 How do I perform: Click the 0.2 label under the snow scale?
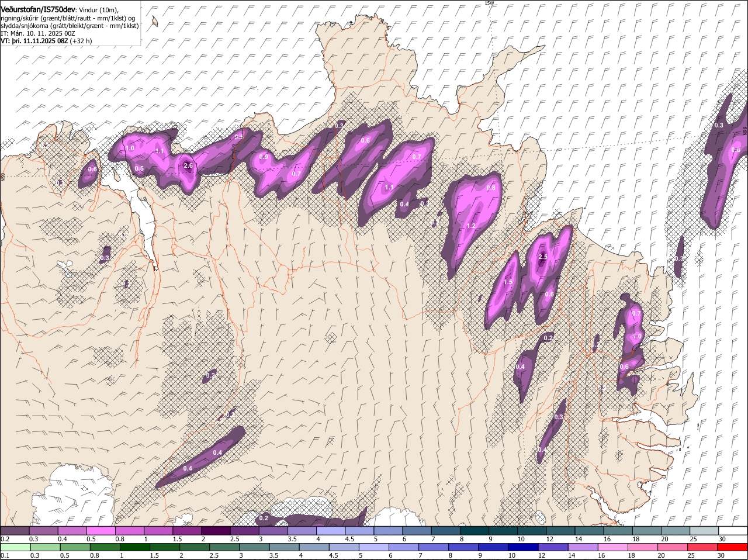[x=5, y=539]
